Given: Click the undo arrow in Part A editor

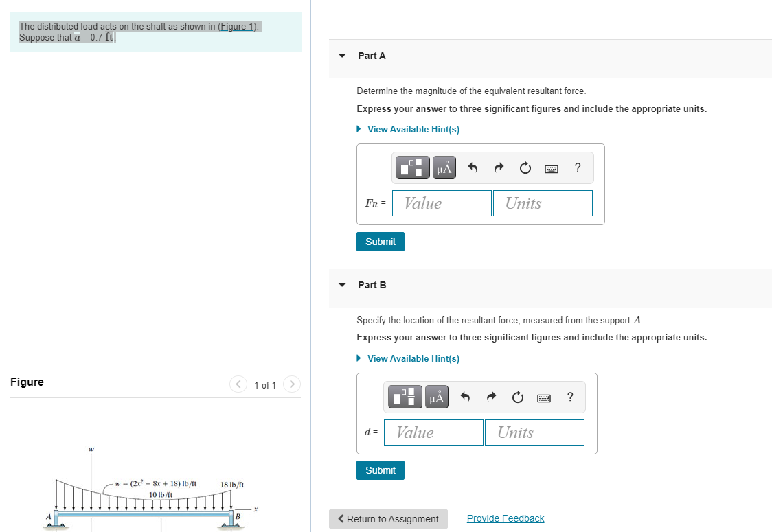Looking at the screenshot, I should tap(473, 167).
